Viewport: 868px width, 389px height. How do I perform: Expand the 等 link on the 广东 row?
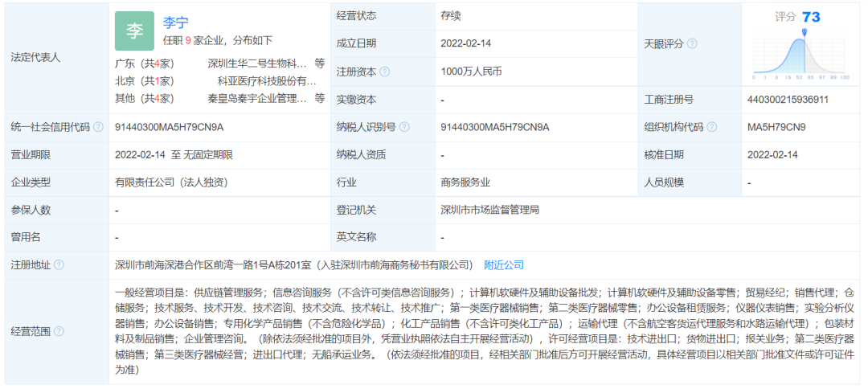319,63
